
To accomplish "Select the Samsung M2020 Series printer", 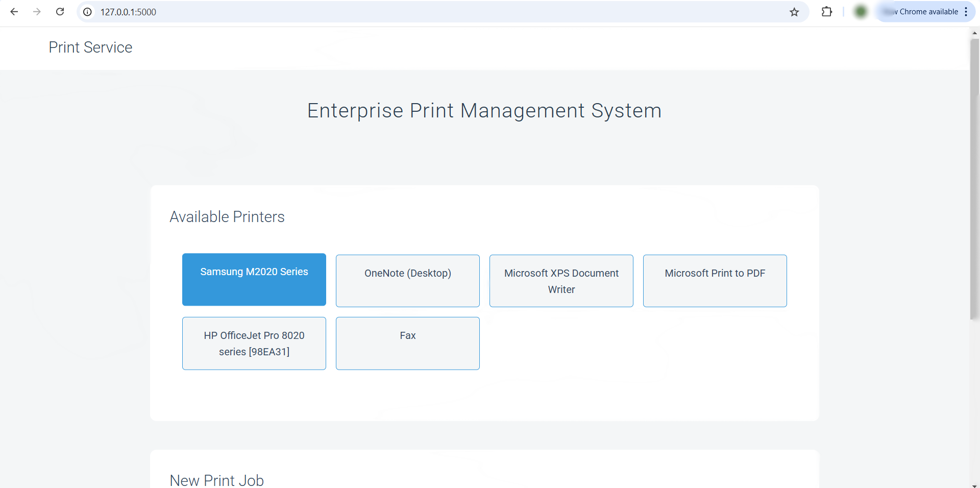I will [x=254, y=280].
